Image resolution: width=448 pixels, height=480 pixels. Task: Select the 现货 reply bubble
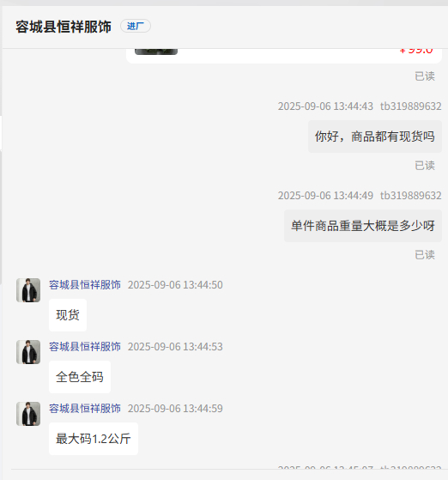(x=68, y=315)
